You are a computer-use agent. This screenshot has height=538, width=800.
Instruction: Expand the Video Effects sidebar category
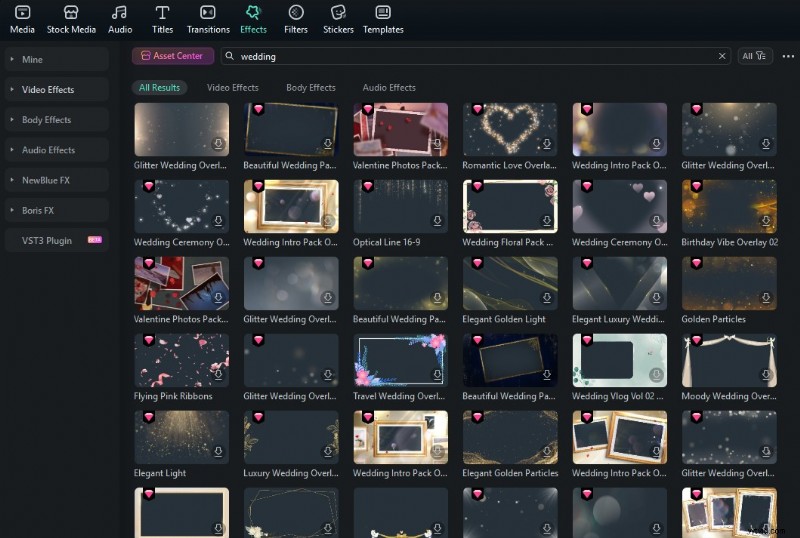point(57,90)
